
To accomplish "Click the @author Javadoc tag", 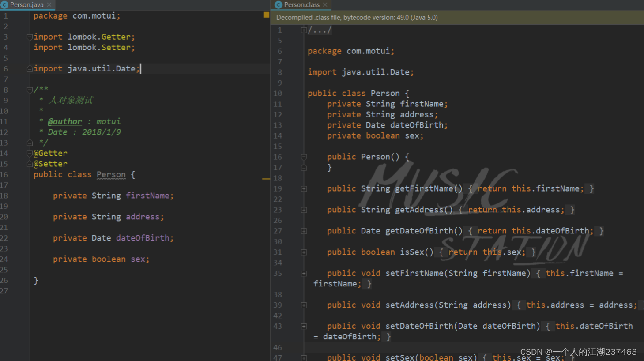I will point(65,121).
